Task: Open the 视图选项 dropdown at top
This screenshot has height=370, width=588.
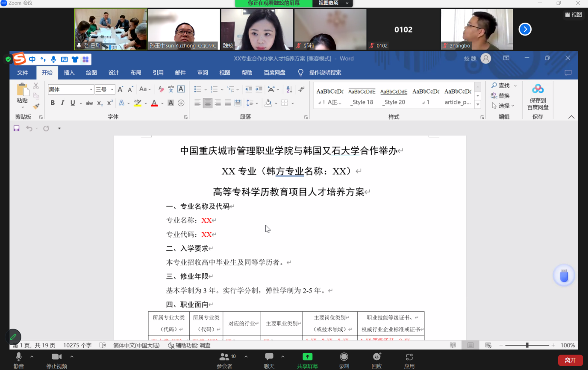Action: [x=333, y=3]
